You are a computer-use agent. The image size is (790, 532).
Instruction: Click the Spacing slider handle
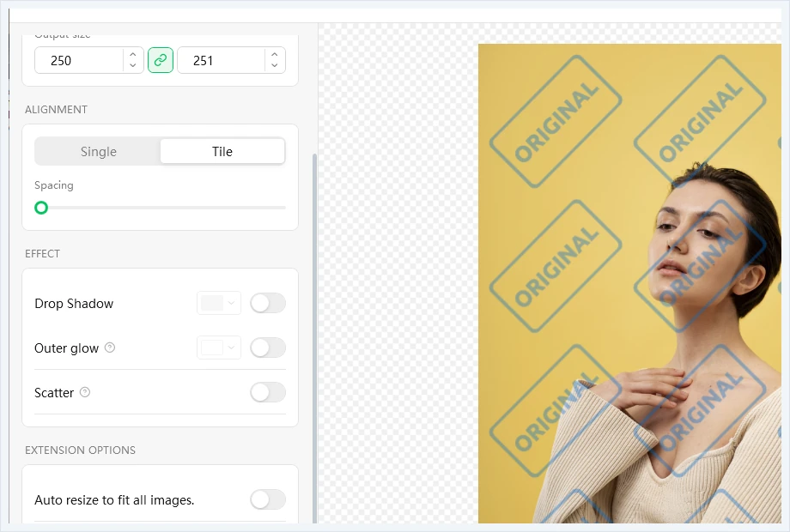point(41,208)
